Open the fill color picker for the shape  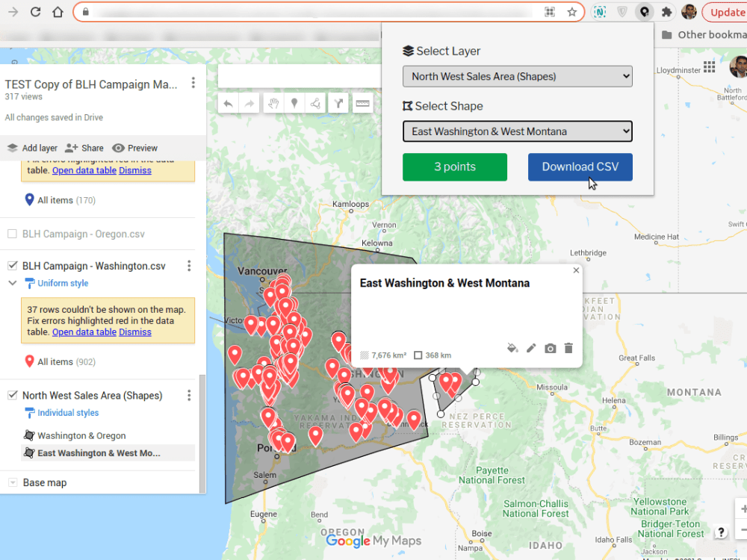pyautogui.click(x=512, y=348)
